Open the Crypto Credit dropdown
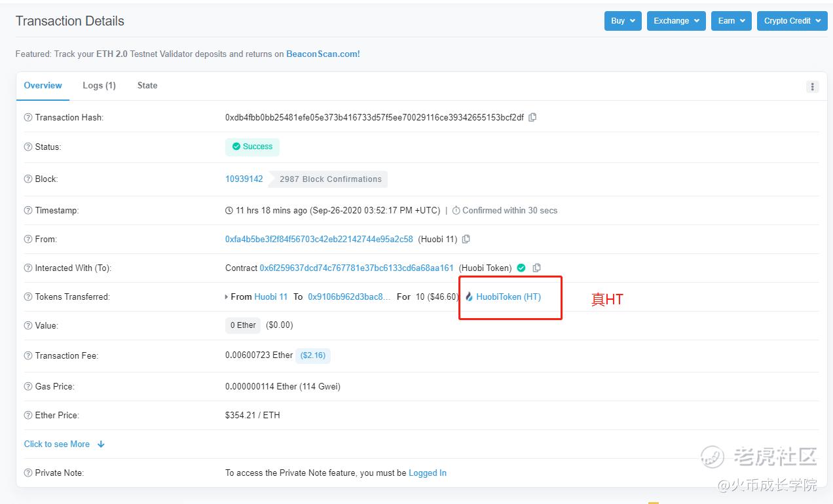833x504 pixels. point(792,21)
